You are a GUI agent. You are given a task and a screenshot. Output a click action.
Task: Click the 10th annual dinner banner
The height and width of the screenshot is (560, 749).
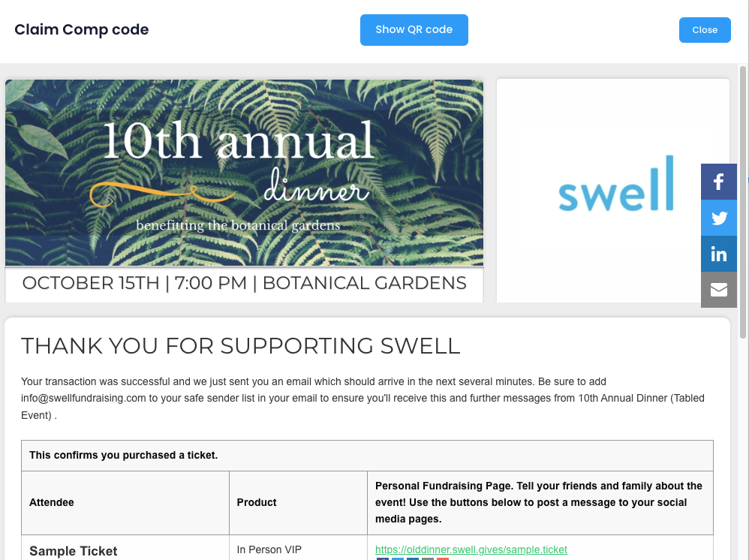(x=244, y=173)
